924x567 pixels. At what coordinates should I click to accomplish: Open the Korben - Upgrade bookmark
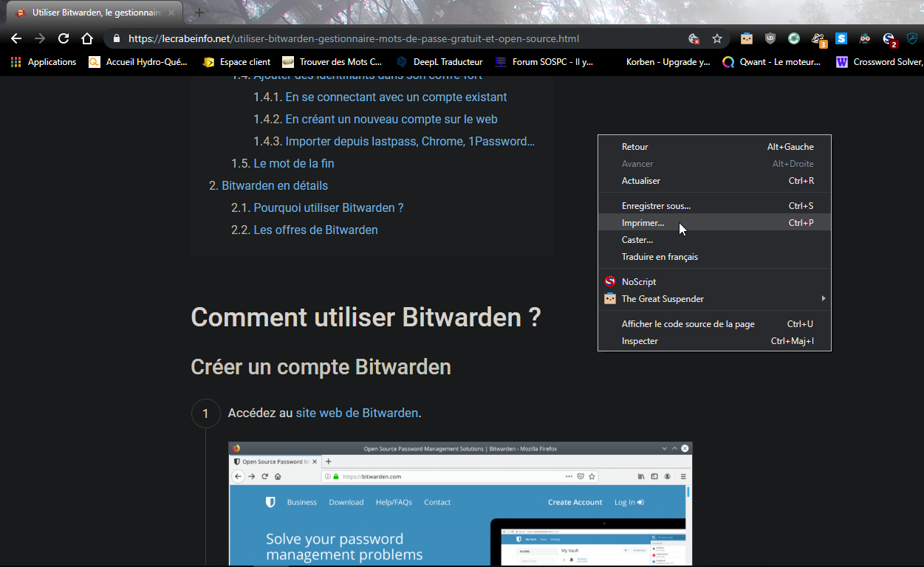pyautogui.click(x=668, y=62)
